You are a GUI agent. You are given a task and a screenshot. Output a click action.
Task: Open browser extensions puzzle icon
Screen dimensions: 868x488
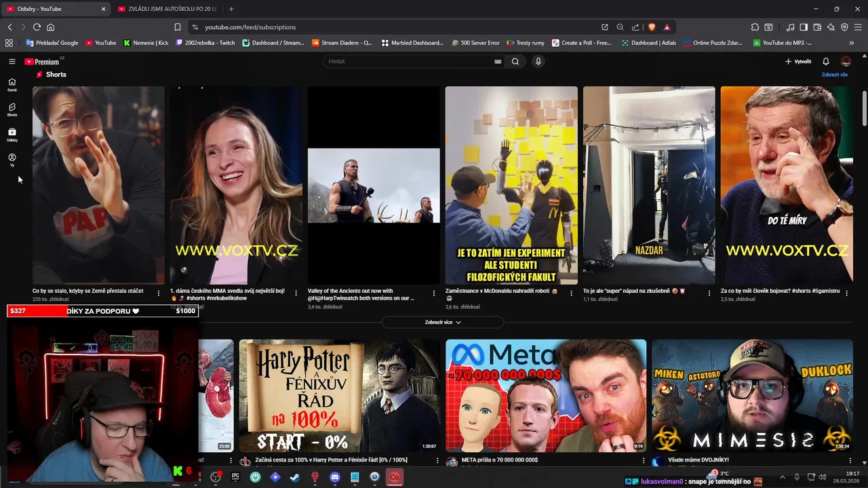[x=755, y=27]
